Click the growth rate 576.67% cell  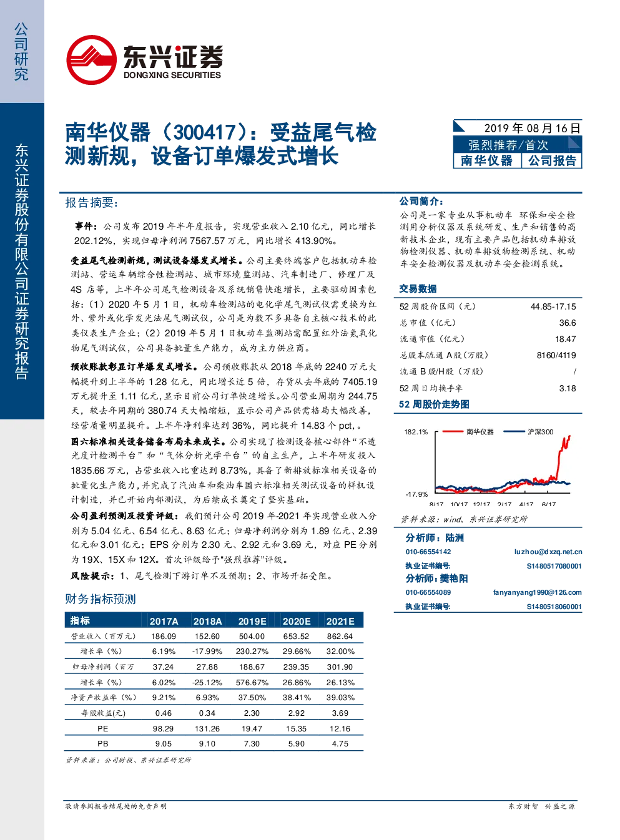pyautogui.click(x=252, y=682)
